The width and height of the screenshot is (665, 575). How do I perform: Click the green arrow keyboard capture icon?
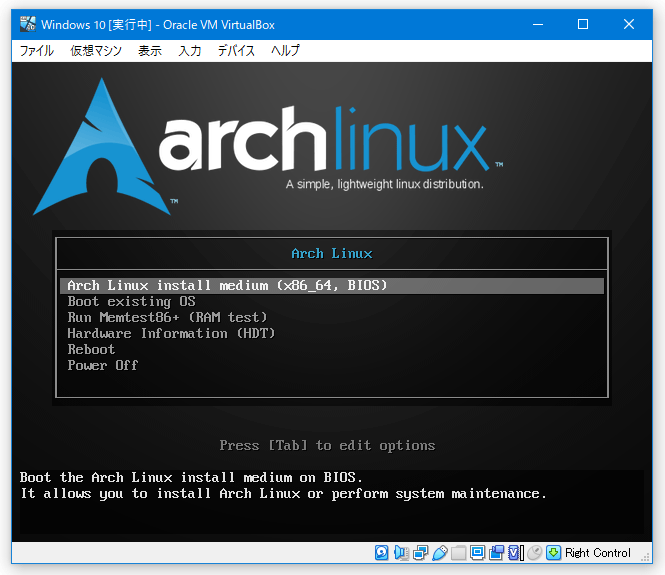pos(553,553)
